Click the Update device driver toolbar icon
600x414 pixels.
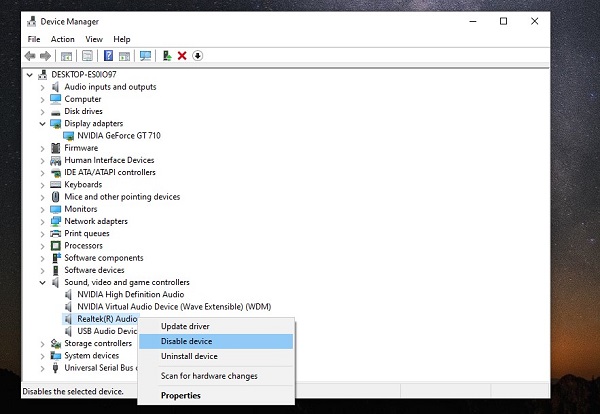click(x=167, y=56)
